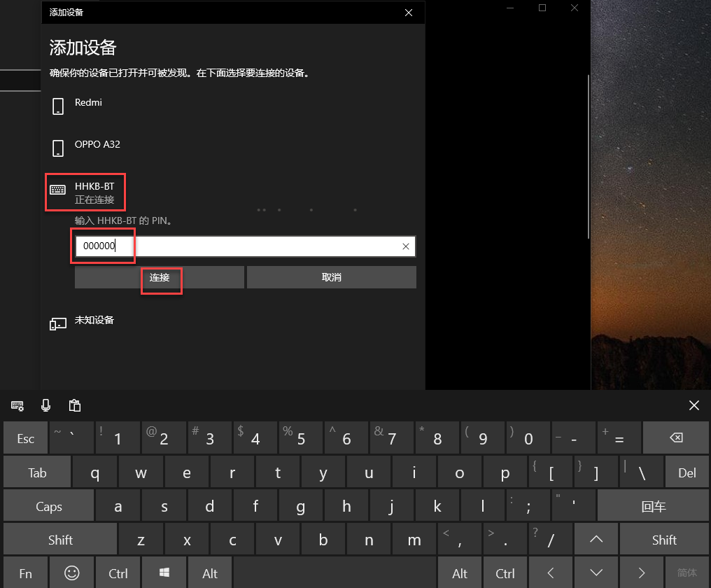The width and height of the screenshot is (711, 588).
Task: Click the 连接 connect button
Action: 160,277
